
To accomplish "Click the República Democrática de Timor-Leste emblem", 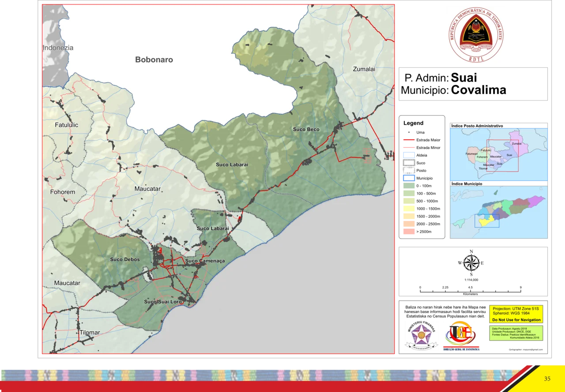I will coord(476,35).
